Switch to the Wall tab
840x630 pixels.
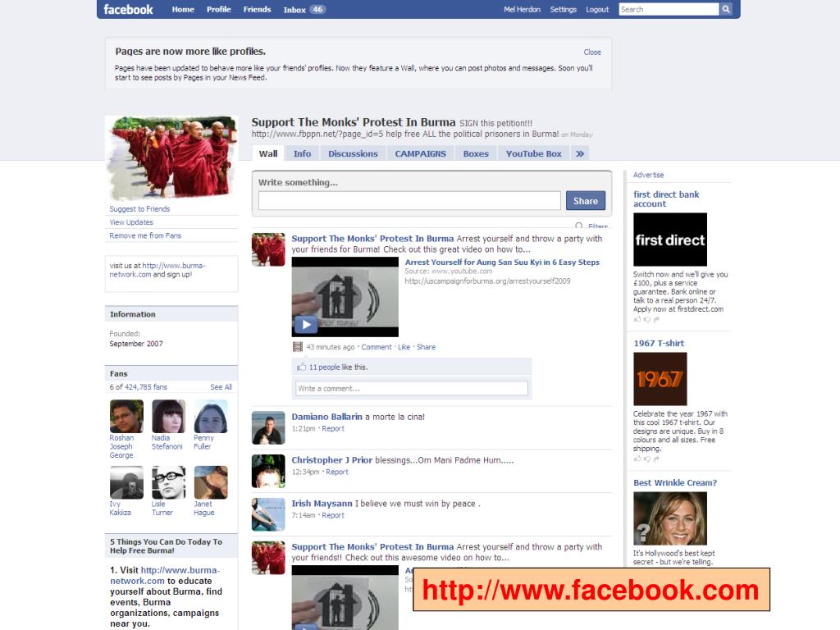point(268,153)
